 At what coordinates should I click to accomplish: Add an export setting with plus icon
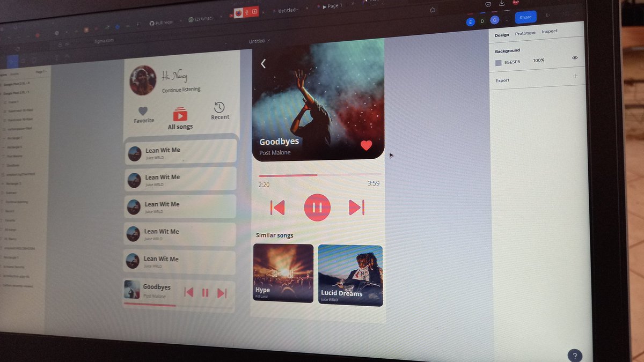[x=575, y=76]
